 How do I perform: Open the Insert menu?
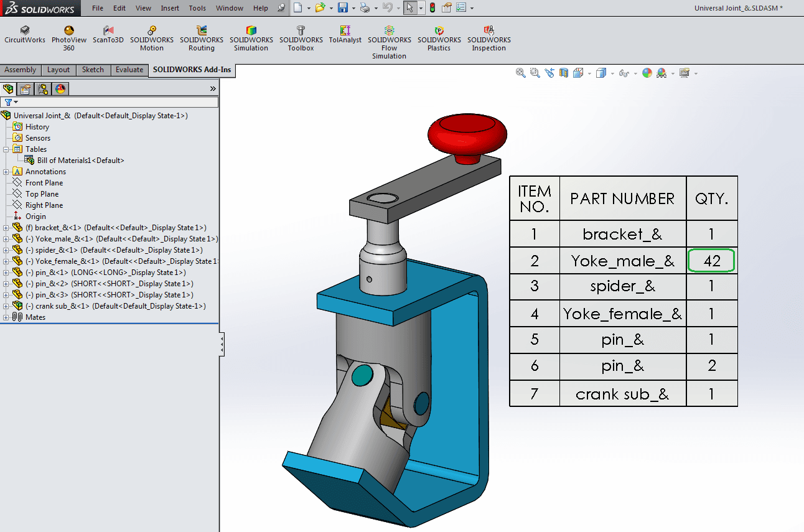(170, 8)
